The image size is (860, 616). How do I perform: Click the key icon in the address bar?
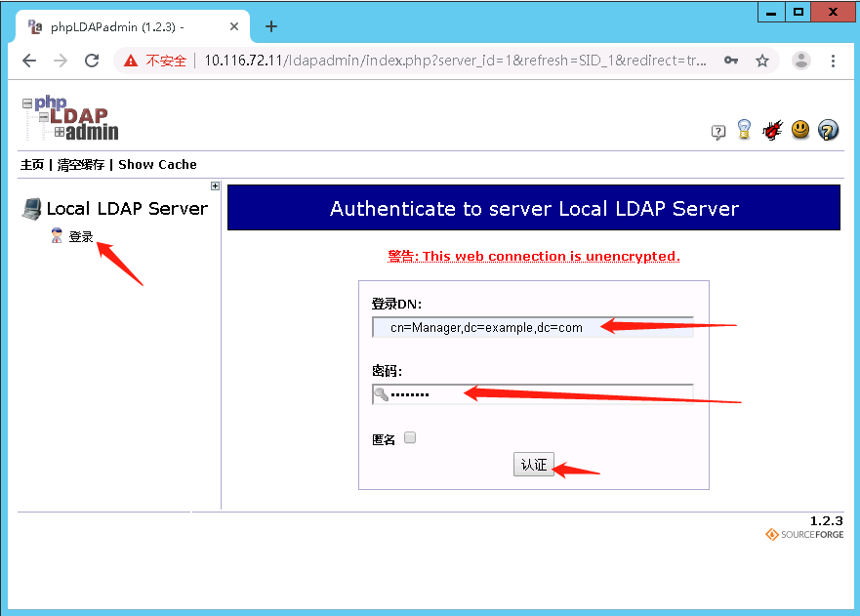coord(731,60)
